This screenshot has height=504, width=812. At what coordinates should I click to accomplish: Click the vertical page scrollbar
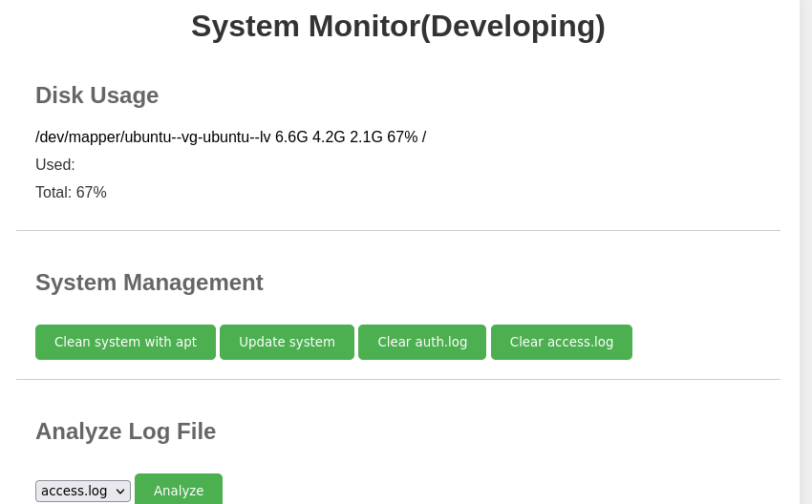coord(805,252)
